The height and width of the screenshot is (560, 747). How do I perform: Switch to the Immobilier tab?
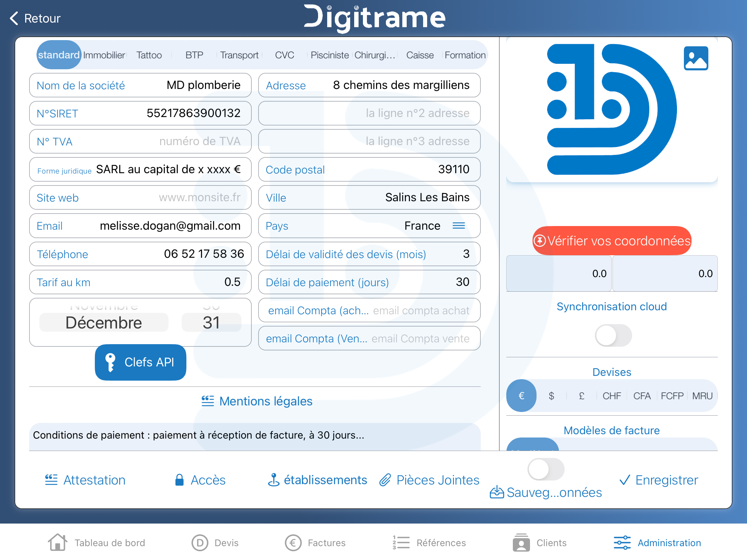click(x=104, y=55)
